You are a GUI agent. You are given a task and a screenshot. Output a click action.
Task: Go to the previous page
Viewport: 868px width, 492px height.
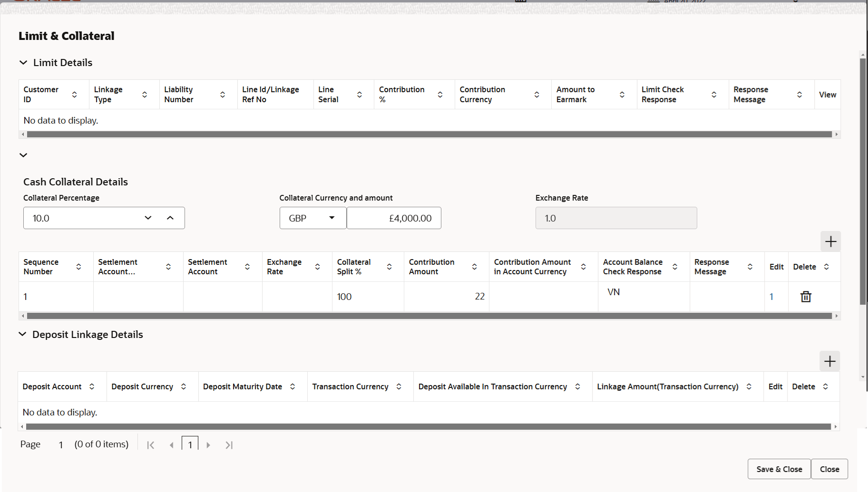tap(172, 444)
